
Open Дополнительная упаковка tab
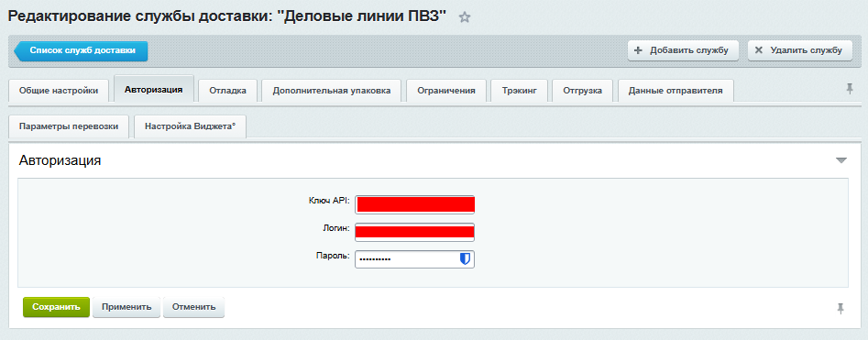(332, 91)
